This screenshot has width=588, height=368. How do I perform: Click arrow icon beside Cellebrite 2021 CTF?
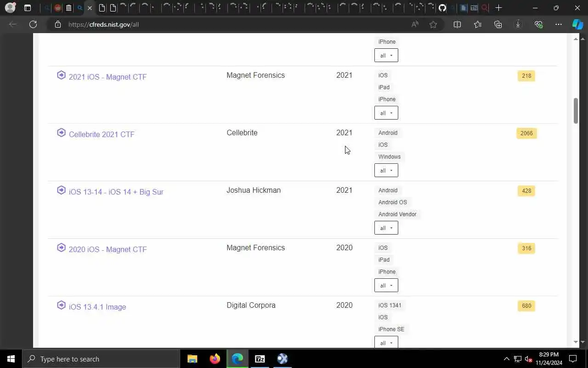[61, 132]
